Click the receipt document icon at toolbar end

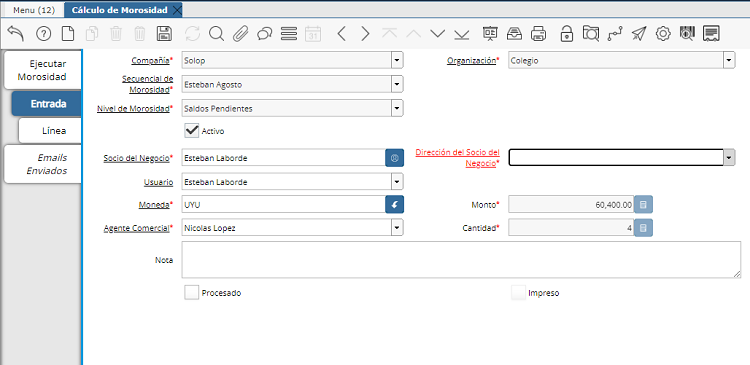click(712, 33)
